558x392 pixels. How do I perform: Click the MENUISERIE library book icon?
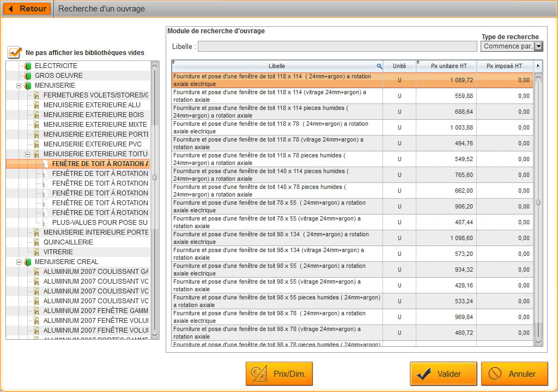[28, 85]
